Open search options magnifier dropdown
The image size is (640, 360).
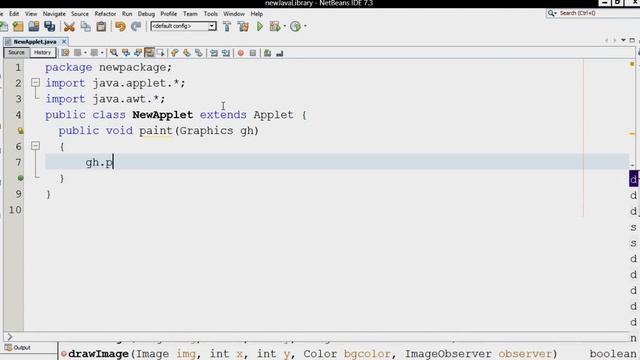point(552,13)
